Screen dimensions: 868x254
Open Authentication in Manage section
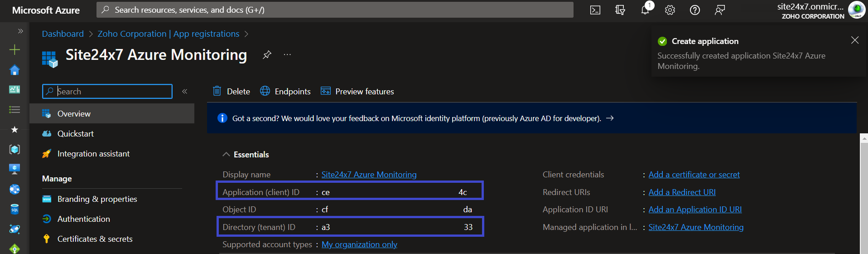(83, 219)
